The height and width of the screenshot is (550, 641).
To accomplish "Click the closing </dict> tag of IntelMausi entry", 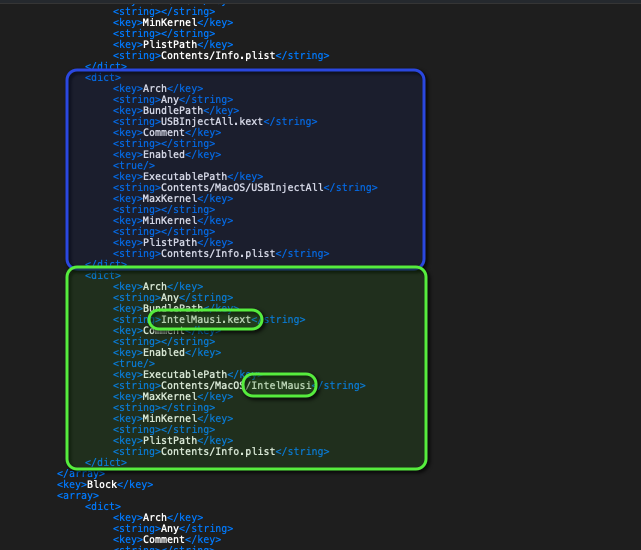I will click(x=106, y=462).
